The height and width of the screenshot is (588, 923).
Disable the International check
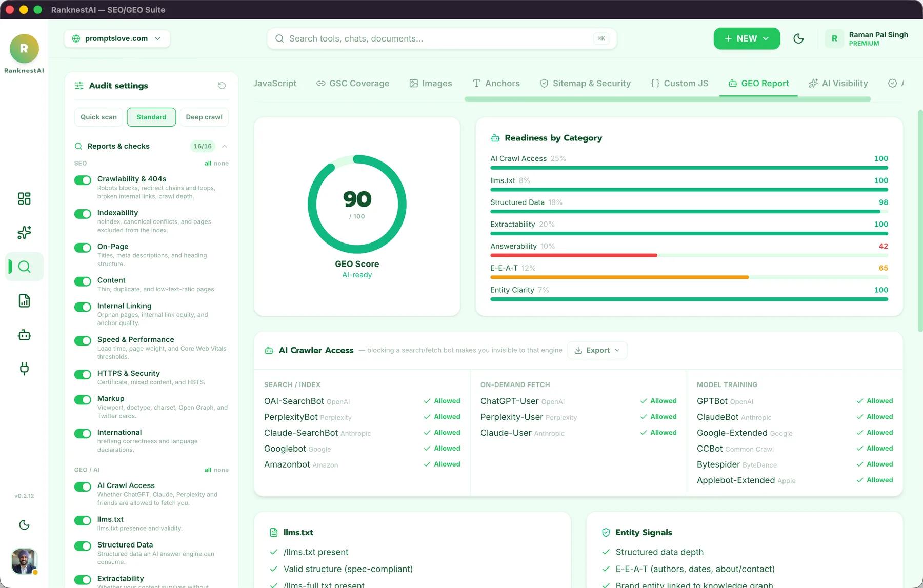[83, 434]
